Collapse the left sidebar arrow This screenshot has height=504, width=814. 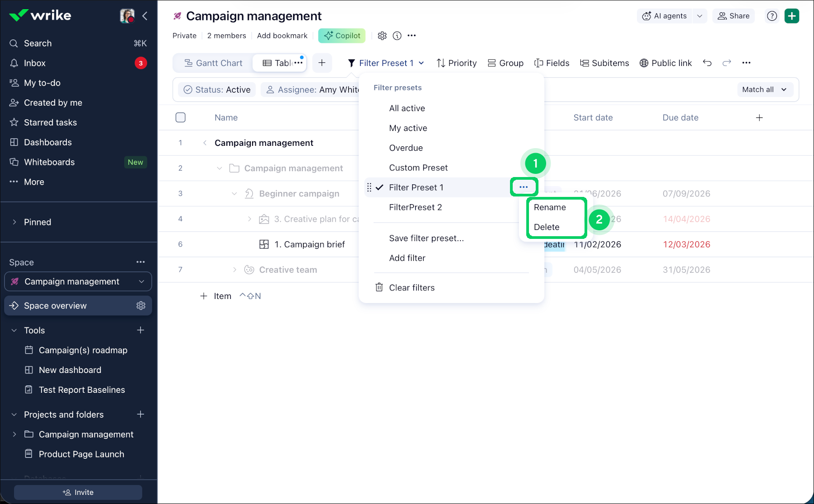(x=145, y=16)
